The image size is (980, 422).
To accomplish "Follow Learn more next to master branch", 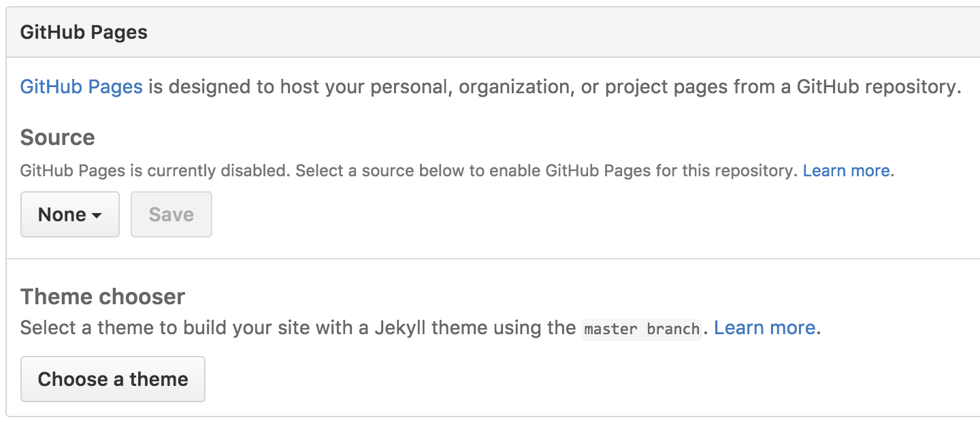I will (x=764, y=327).
